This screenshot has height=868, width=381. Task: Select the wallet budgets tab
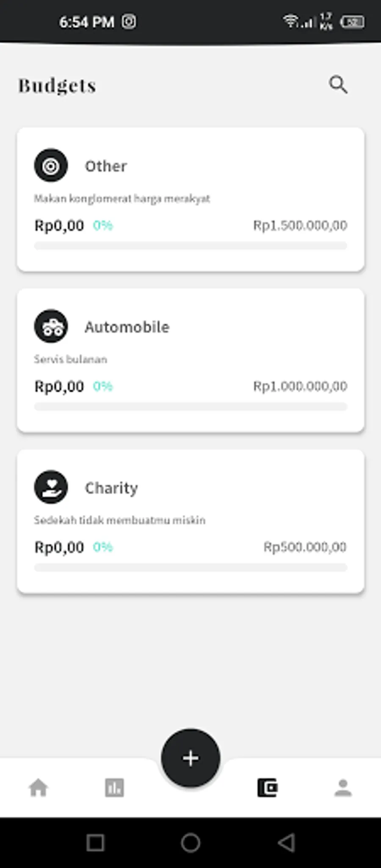tap(267, 788)
